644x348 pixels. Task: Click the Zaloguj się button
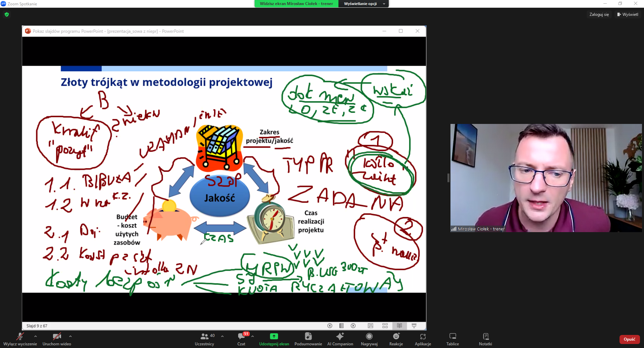[599, 14]
